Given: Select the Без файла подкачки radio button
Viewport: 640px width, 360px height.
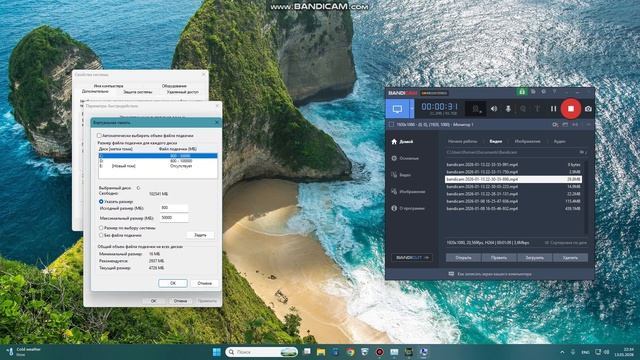Looking at the screenshot, I should [101, 236].
